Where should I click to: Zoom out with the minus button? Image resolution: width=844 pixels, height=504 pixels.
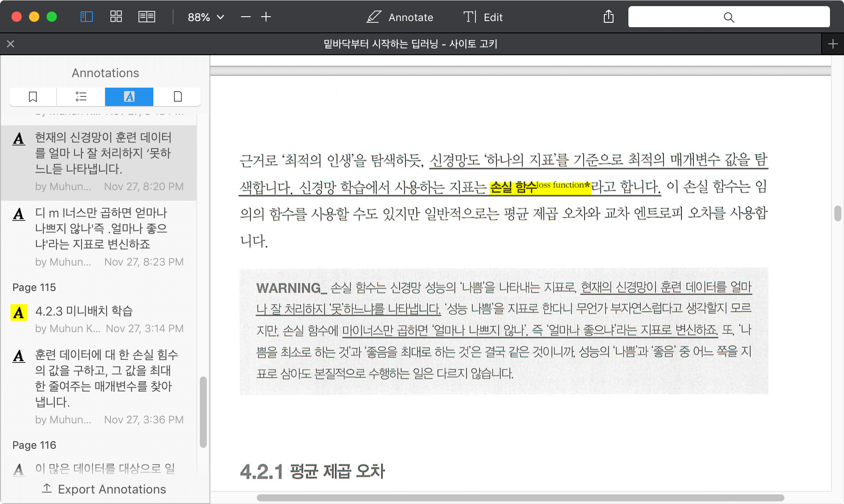[246, 17]
